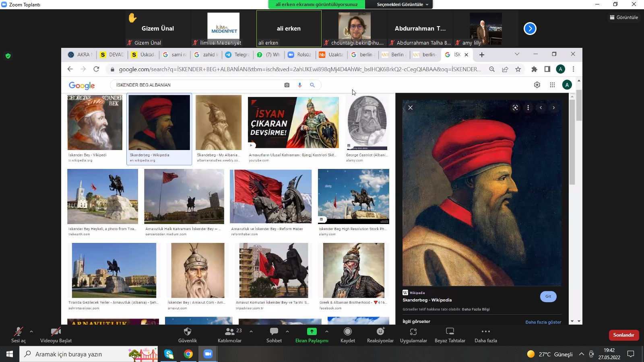Switch to zahid browser tab
The width and height of the screenshot is (644, 362).
pos(206,55)
